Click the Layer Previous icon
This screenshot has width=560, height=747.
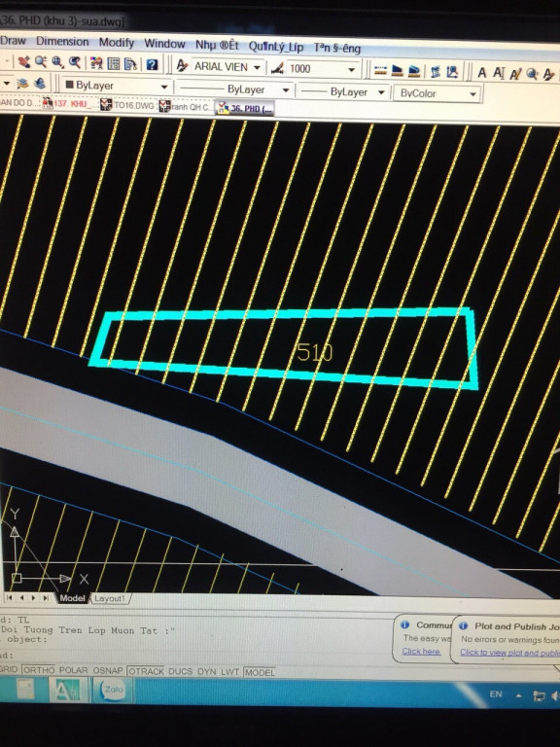tap(40, 84)
